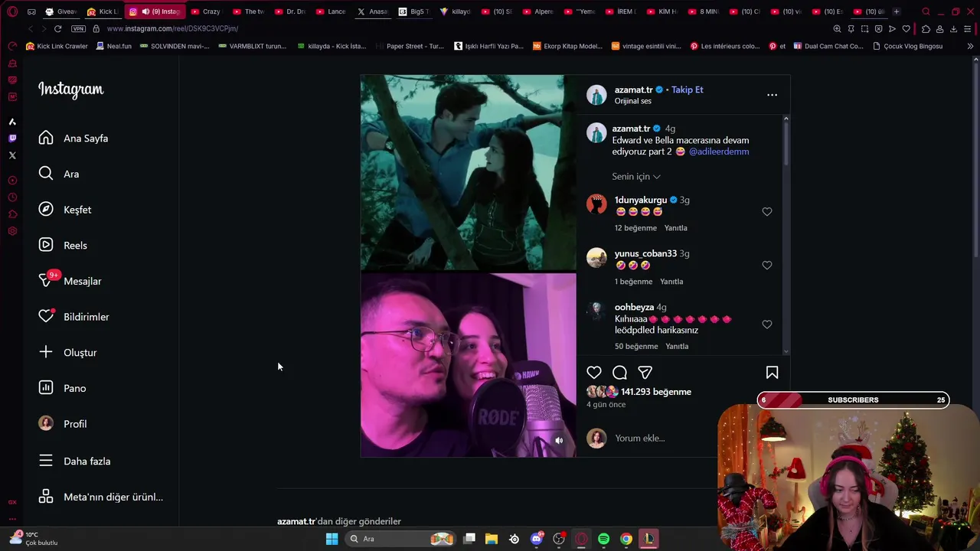The width and height of the screenshot is (980, 551).
Task: Open Discord from taskbar
Action: click(x=537, y=539)
